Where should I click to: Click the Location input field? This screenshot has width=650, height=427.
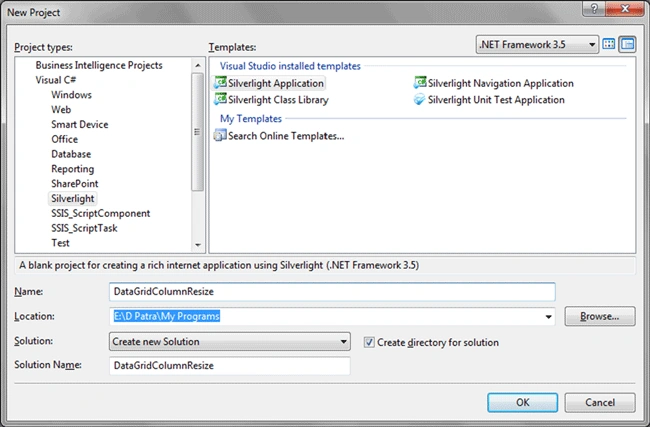tap(332, 316)
